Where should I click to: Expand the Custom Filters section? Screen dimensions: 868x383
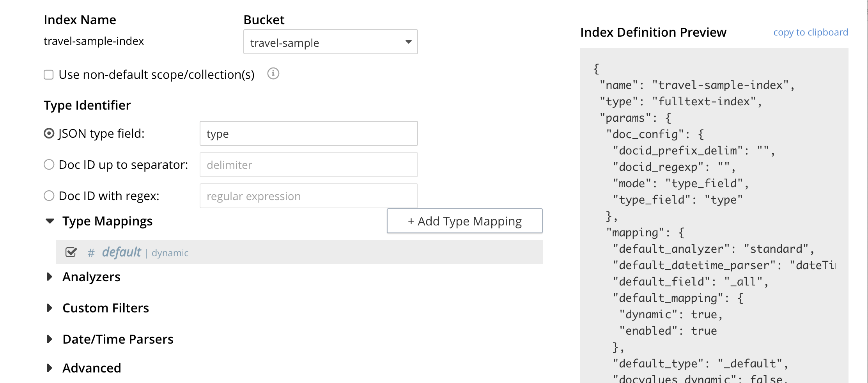(50, 308)
